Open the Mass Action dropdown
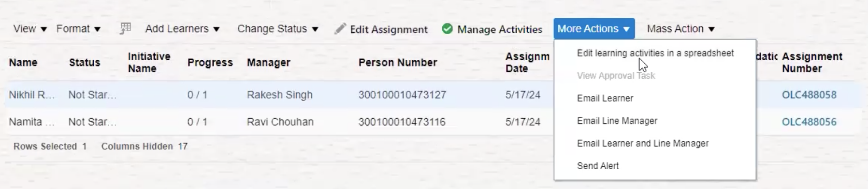 (x=680, y=29)
